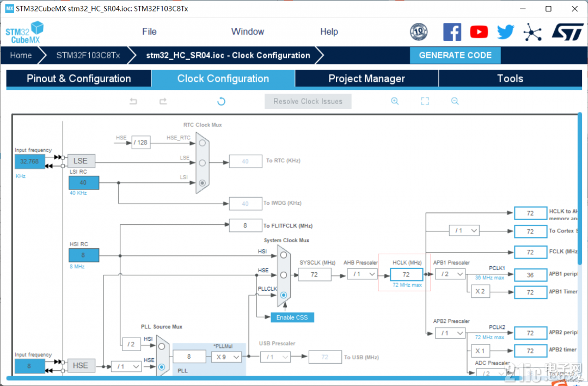Open the AHB Prescaler dropdown
588x386 pixels.
[362, 274]
